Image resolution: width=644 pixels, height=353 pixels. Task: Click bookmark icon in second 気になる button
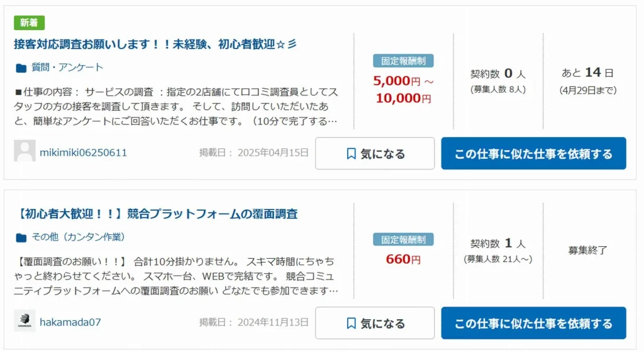pyautogui.click(x=351, y=323)
